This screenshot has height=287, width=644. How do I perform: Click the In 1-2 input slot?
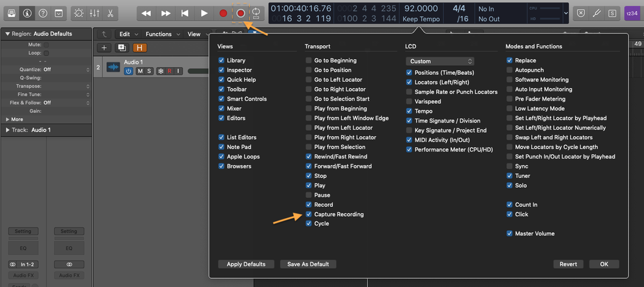tap(23, 264)
